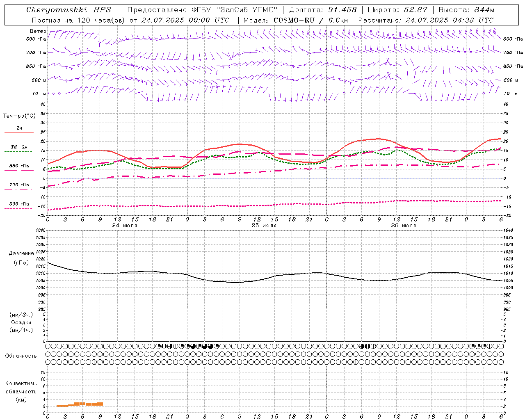
Task: Click the 850 гПа temperature legend label
Action: (x=19, y=166)
